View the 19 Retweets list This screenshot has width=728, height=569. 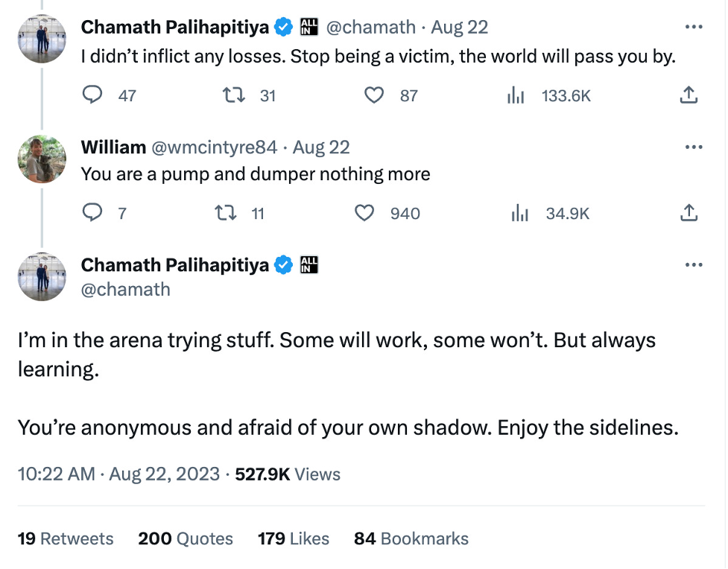[66, 538]
